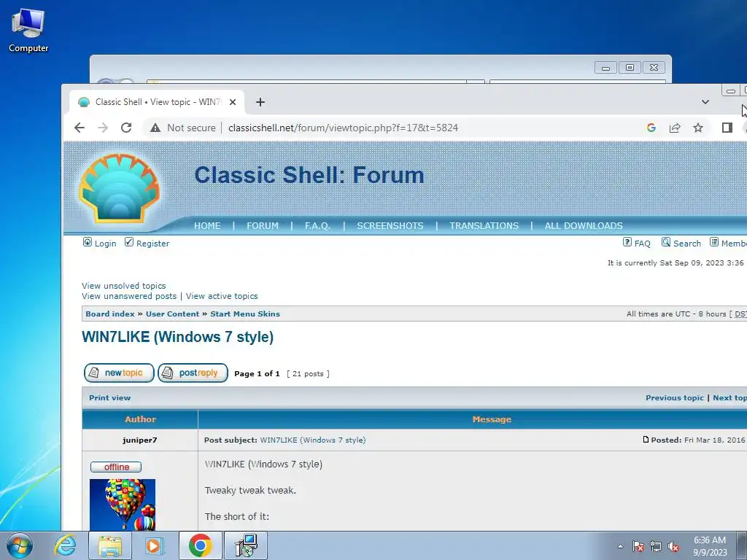Click the Login link
Screen dimensions: 747x560
[105, 244]
